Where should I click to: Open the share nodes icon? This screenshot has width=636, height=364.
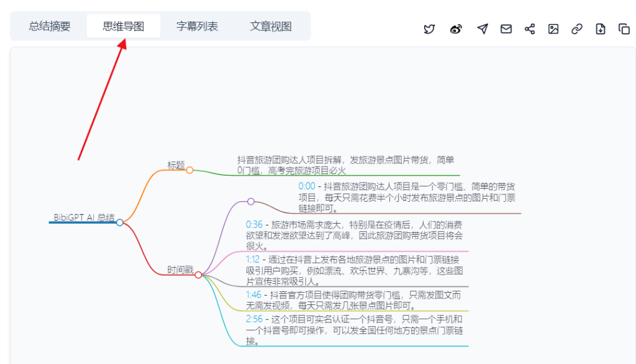click(x=530, y=29)
